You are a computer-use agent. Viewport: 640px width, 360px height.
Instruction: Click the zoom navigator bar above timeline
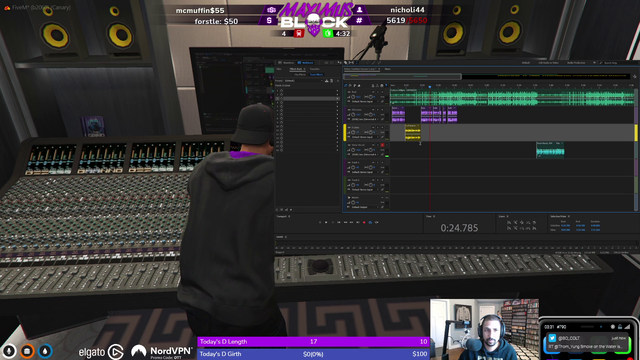point(402,76)
